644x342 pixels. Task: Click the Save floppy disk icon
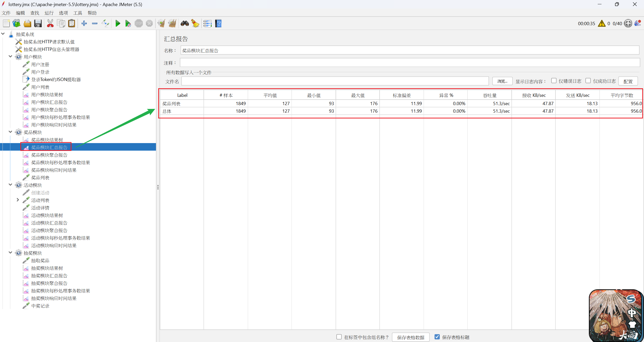coord(38,24)
